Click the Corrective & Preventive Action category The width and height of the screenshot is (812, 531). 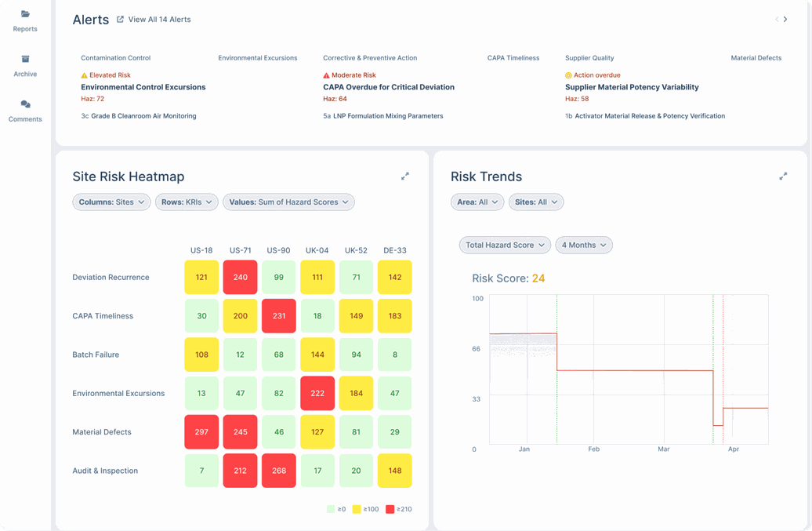pyautogui.click(x=370, y=58)
